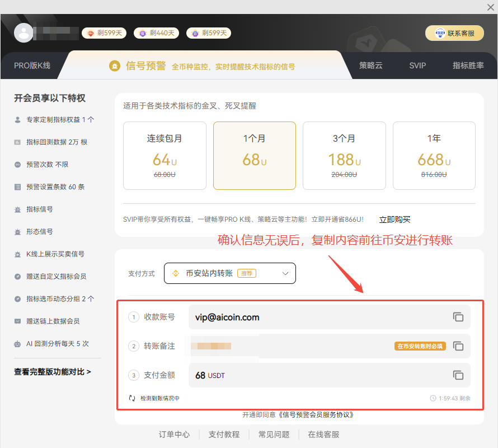The image size is (498, 448).
Task: Click the refresh icon beside 检测到账情况中
Action: (132, 398)
